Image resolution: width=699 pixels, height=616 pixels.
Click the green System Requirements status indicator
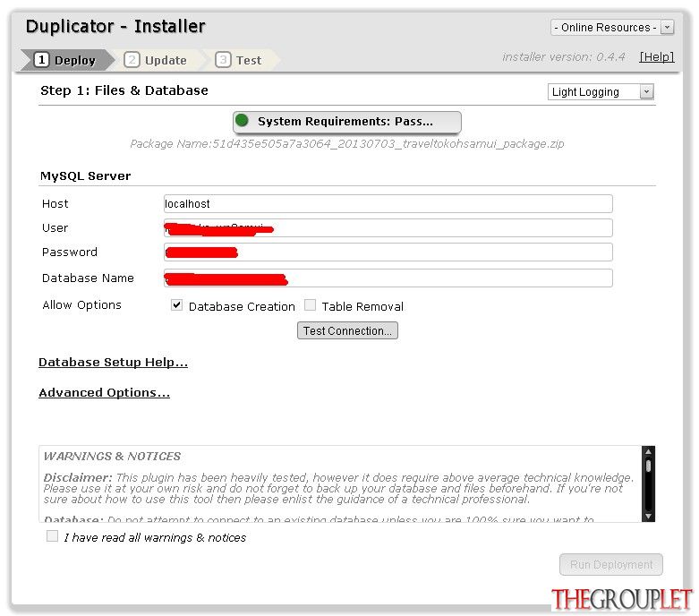click(242, 120)
